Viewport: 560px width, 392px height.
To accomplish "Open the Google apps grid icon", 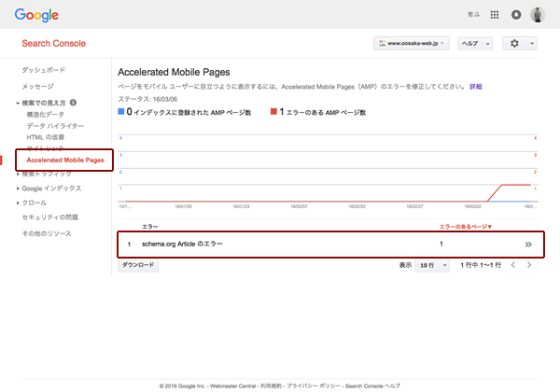I will [495, 15].
